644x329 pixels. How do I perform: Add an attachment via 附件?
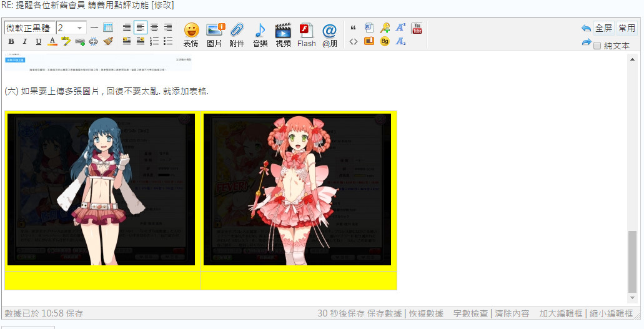[x=237, y=35]
